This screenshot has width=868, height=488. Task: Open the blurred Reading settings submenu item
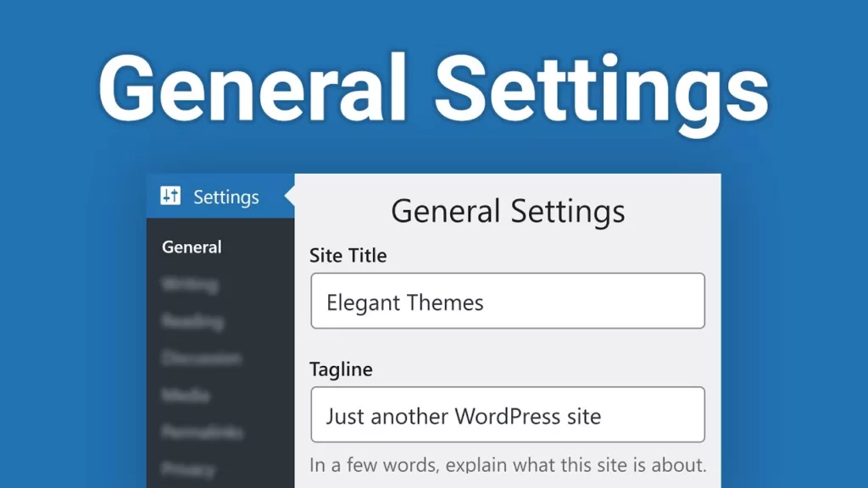click(x=192, y=321)
